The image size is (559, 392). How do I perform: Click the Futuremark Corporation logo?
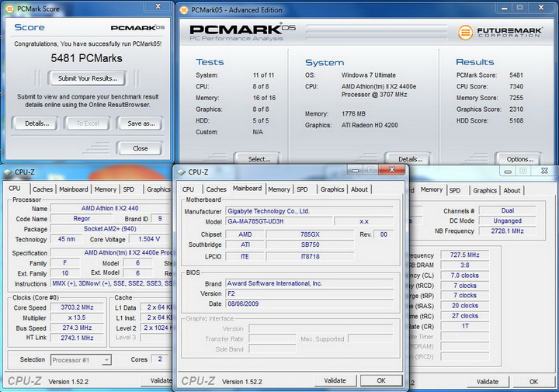pyautogui.click(x=500, y=33)
